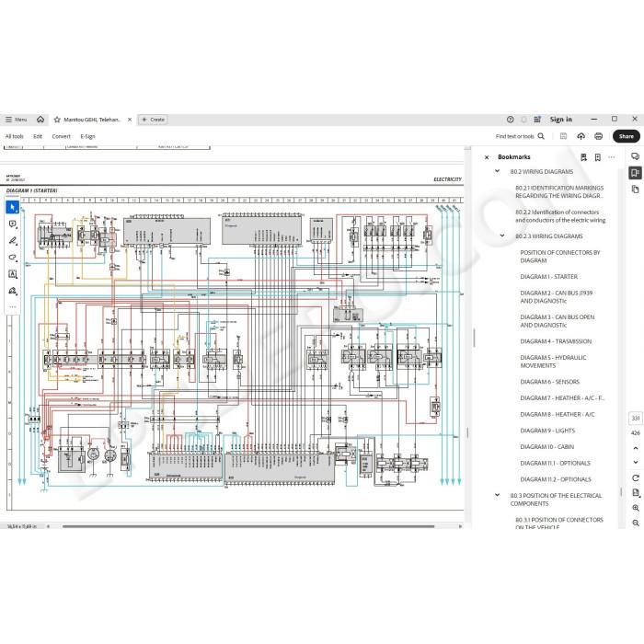
Task: Click the Print icon
Action: pos(598,136)
